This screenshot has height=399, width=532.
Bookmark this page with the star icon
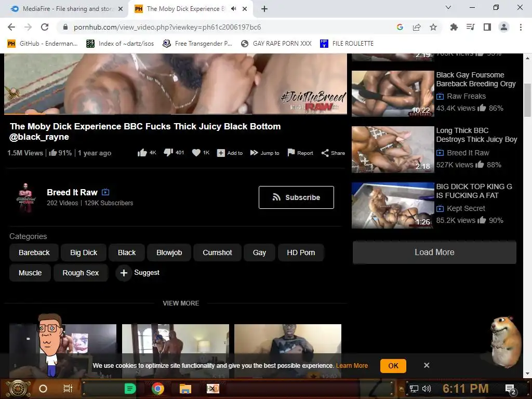(433, 27)
